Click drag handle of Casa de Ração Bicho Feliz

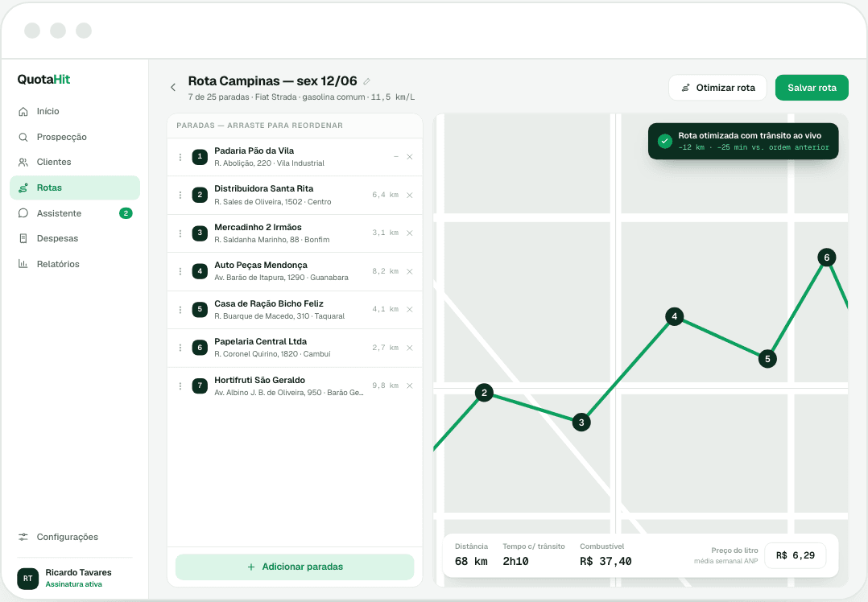(x=180, y=309)
